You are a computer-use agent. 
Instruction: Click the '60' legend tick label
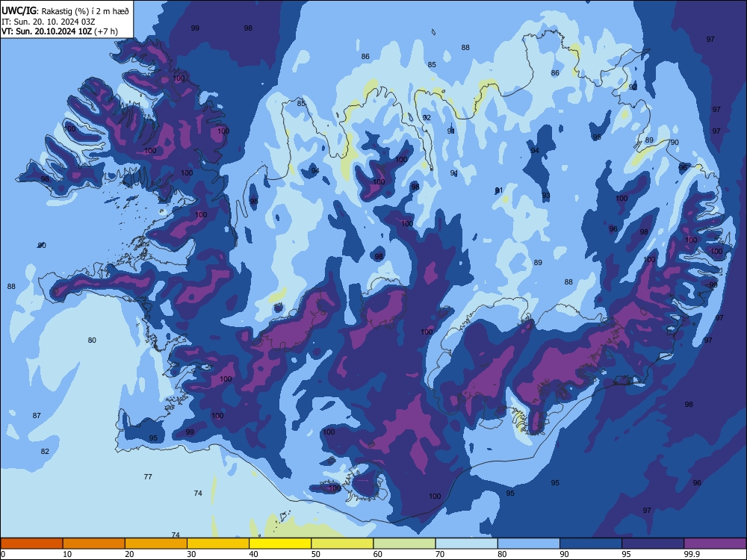coord(378,554)
